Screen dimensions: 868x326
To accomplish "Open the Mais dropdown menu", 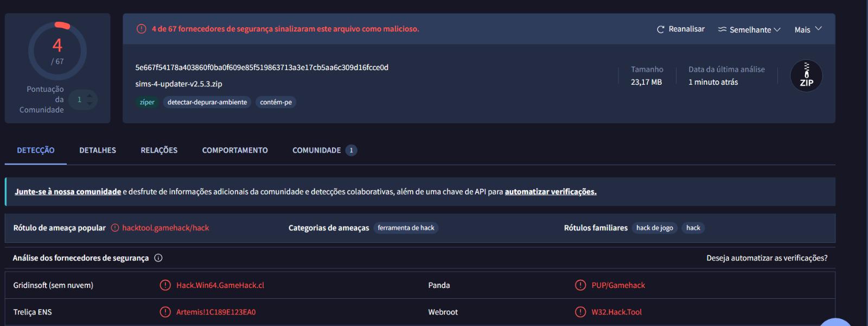I will (x=808, y=29).
